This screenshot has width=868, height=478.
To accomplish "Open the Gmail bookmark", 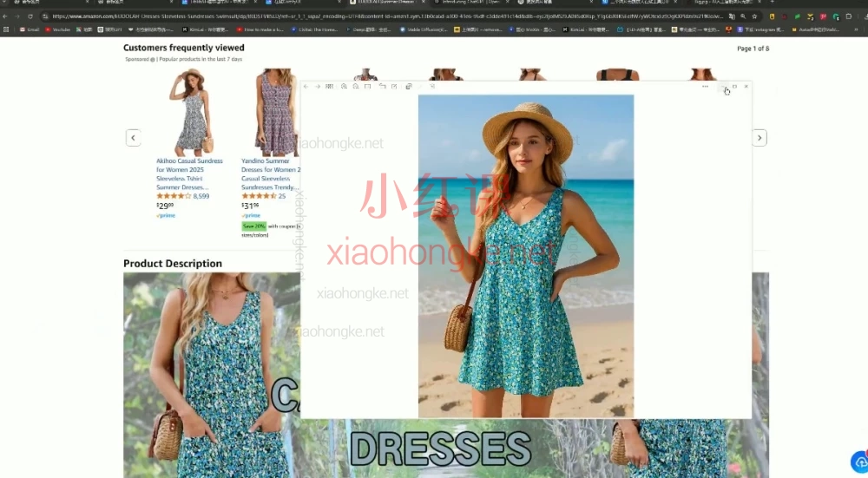I will 29,29.
